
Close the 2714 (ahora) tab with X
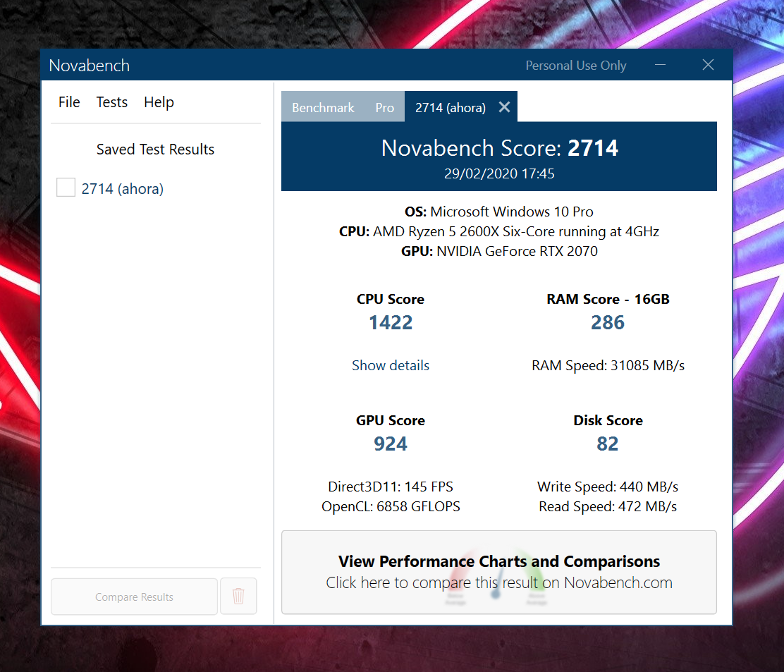point(505,107)
